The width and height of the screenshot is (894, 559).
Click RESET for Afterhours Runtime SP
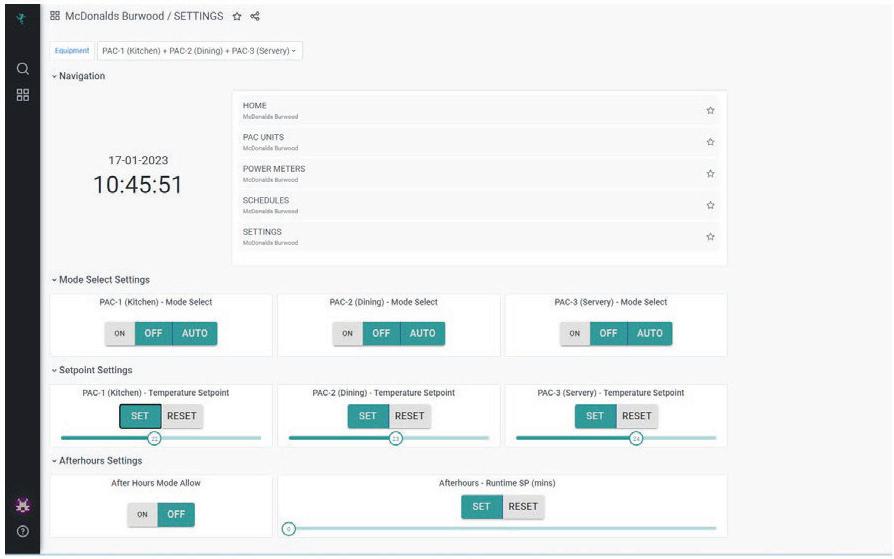(523, 507)
